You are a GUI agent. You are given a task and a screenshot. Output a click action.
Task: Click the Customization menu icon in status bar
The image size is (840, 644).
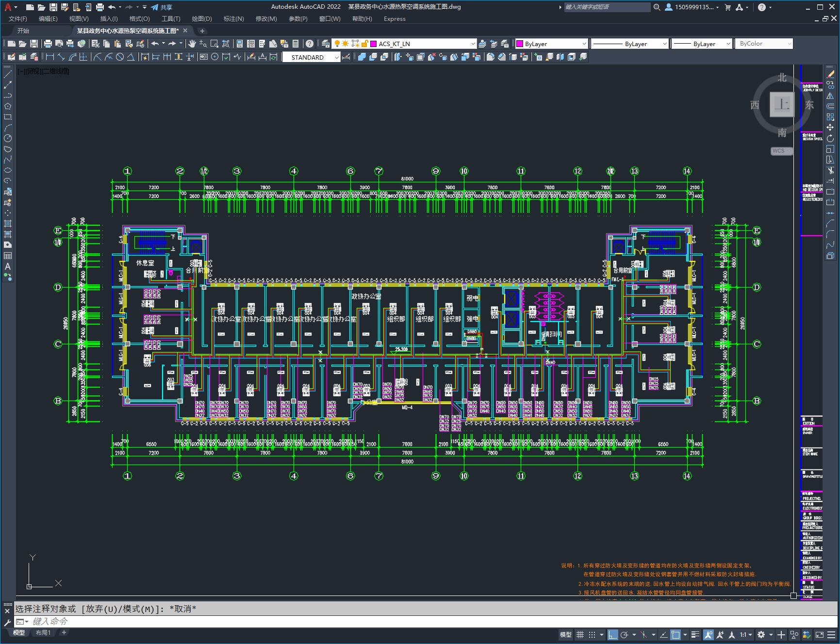pyautogui.click(x=831, y=634)
